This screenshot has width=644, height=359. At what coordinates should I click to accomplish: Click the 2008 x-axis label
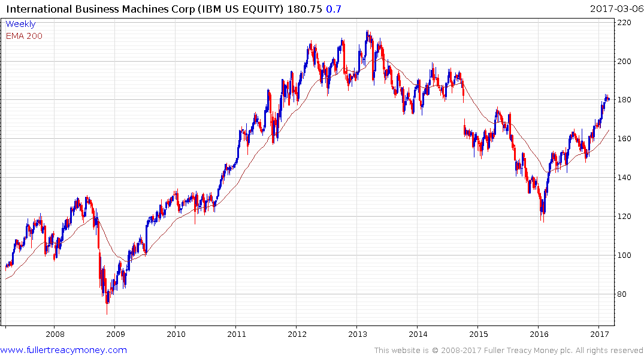pyautogui.click(x=55, y=334)
